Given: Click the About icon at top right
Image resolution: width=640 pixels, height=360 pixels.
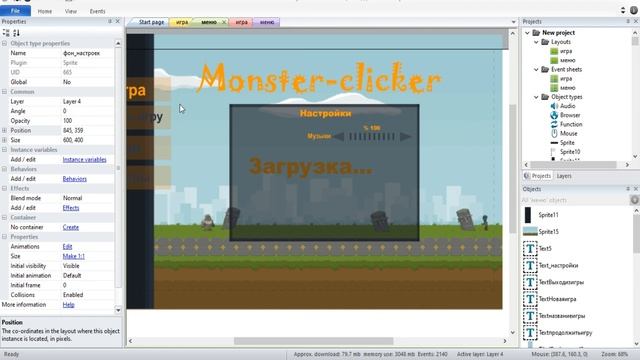Looking at the screenshot, I should click(x=633, y=11).
